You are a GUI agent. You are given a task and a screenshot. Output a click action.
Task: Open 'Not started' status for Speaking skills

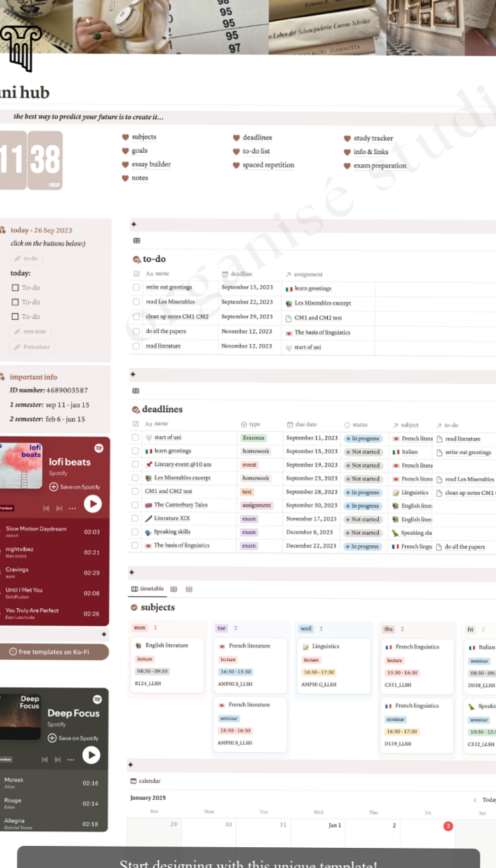363,533
